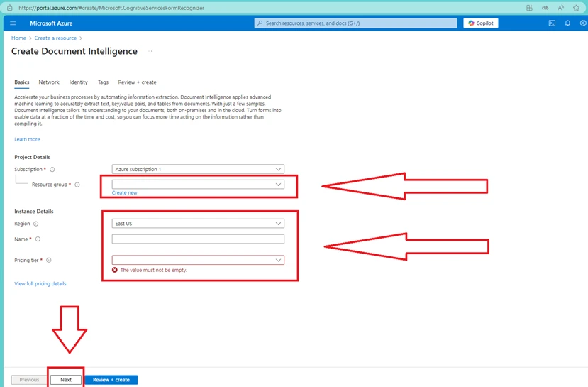Show Region info icon
The width and height of the screenshot is (588, 387).
point(36,224)
